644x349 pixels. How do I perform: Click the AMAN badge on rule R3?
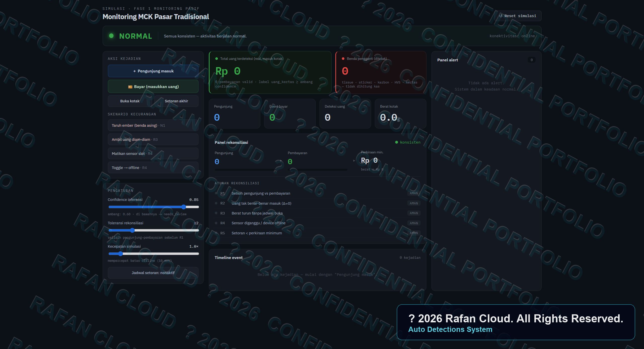pos(414,213)
